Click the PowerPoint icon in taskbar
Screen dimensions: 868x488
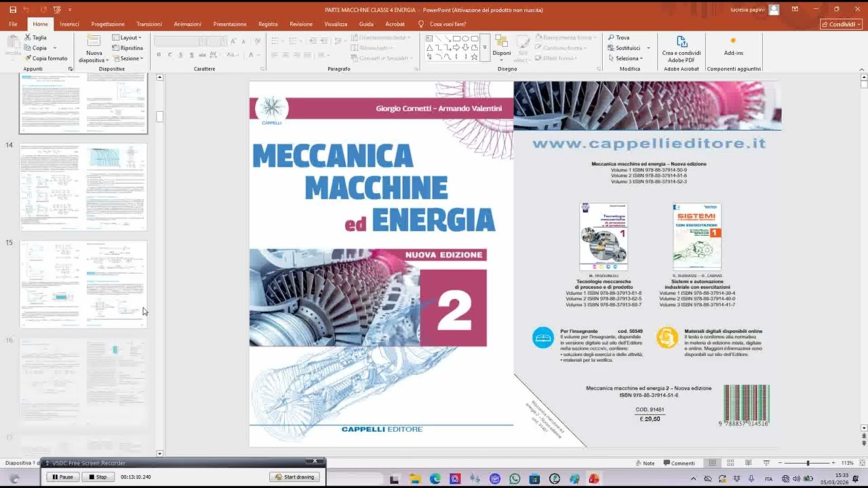click(594, 479)
